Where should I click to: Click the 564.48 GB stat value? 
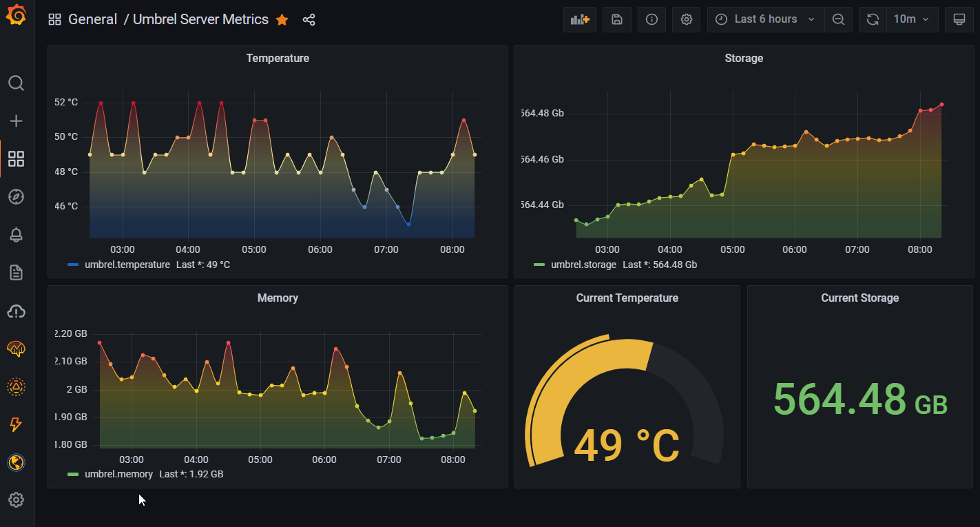(860, 400)
